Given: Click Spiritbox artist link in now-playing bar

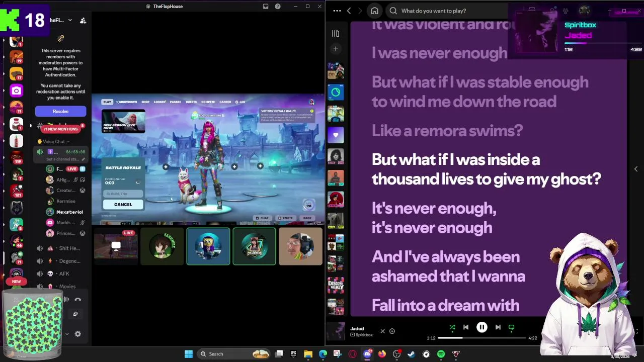Looking at the screenshot, I should click(x=364, y=335).
